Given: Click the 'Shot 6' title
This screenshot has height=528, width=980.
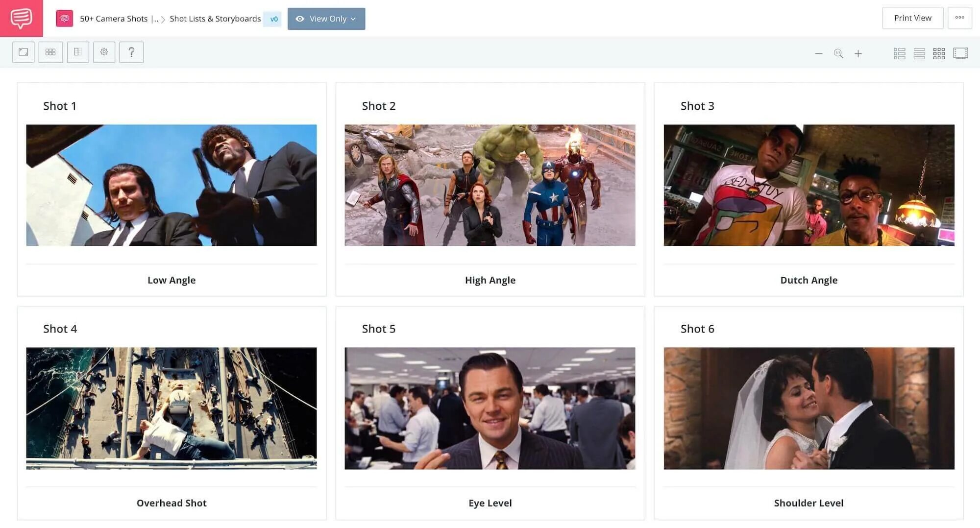Looking at the screenshot, I should 697,329.
